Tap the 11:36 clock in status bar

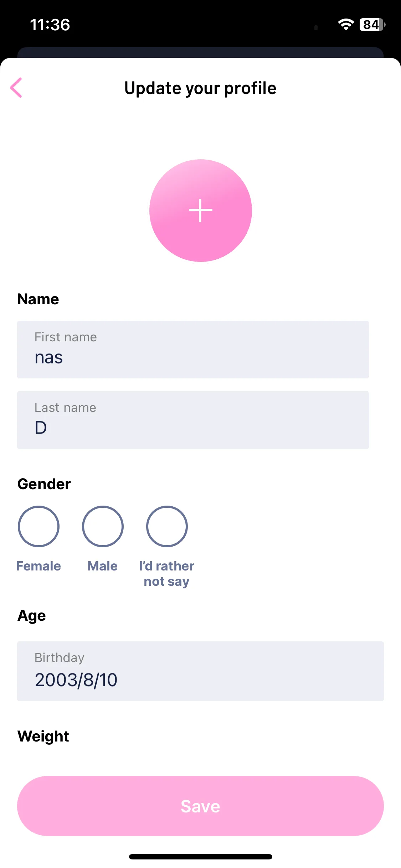(50, 25)
